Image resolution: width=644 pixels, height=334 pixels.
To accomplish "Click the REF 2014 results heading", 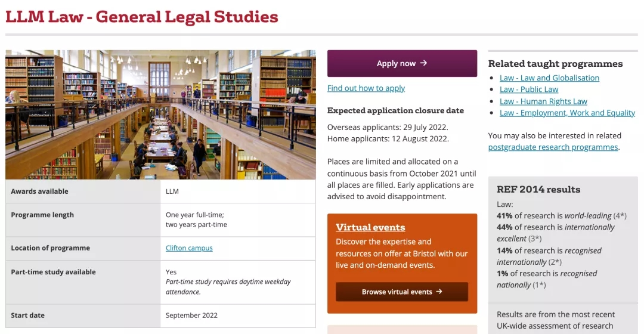I will pos(538,190).
